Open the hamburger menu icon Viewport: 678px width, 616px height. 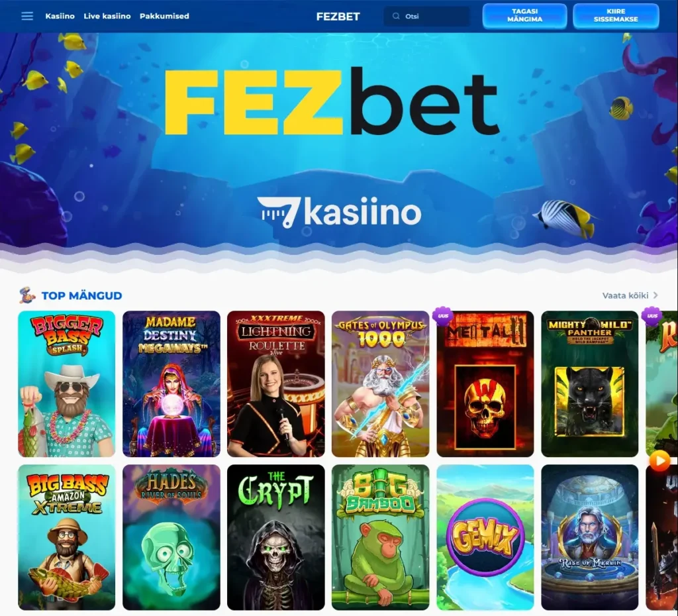point(27,16)
